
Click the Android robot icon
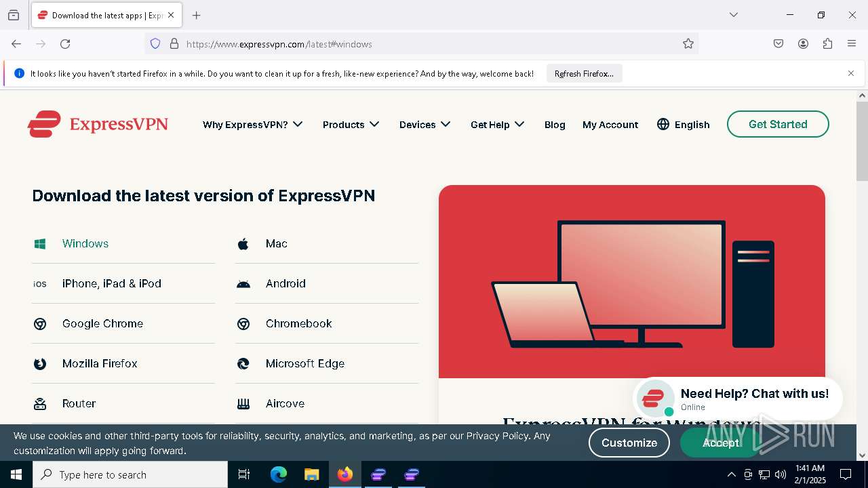click(x=243, y=284)
